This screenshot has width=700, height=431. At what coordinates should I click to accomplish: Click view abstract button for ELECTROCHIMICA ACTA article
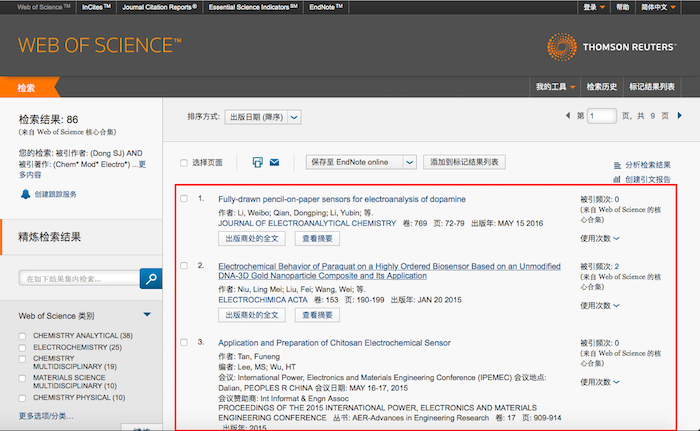318,314
